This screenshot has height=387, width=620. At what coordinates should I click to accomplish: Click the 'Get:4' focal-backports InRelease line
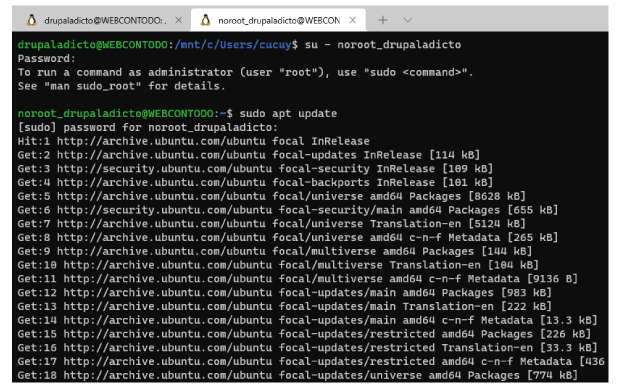(255, 183)
